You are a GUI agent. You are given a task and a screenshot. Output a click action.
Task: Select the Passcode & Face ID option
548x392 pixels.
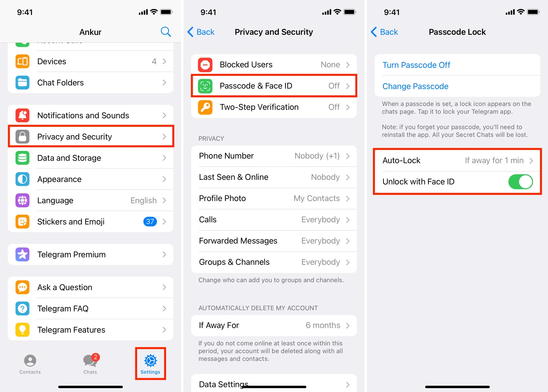click(276, 86)
